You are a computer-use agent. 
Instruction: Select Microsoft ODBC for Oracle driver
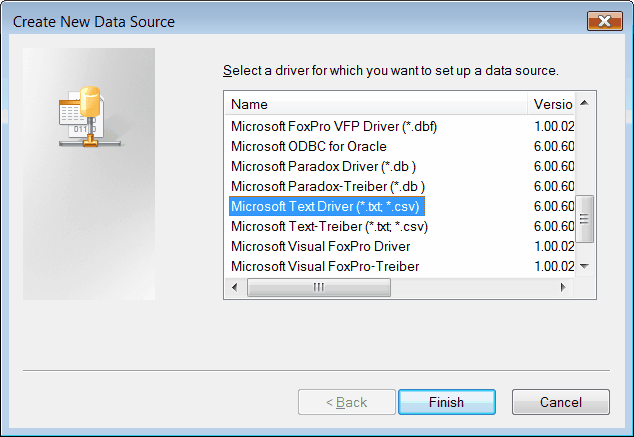tap(309, 146)
